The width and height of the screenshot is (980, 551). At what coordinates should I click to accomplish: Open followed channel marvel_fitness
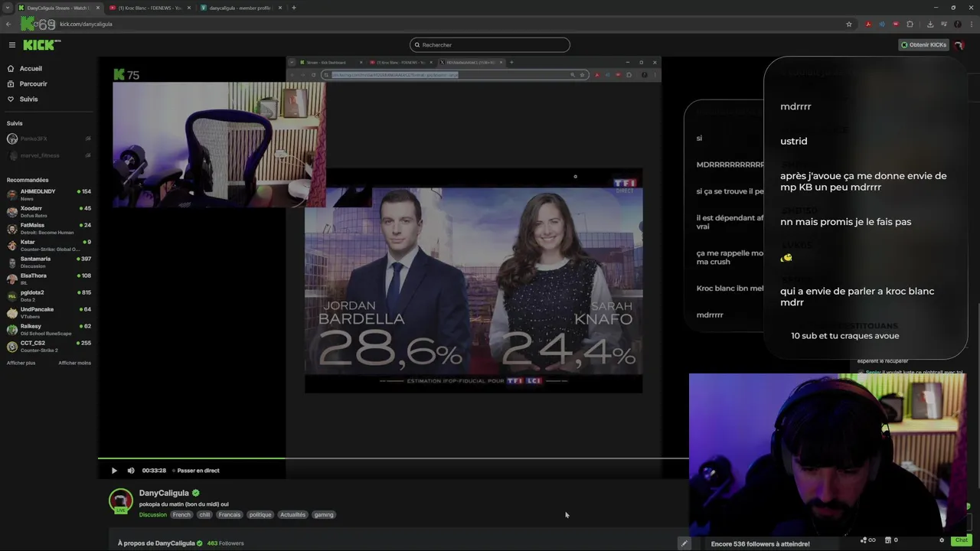click(49, 155)
